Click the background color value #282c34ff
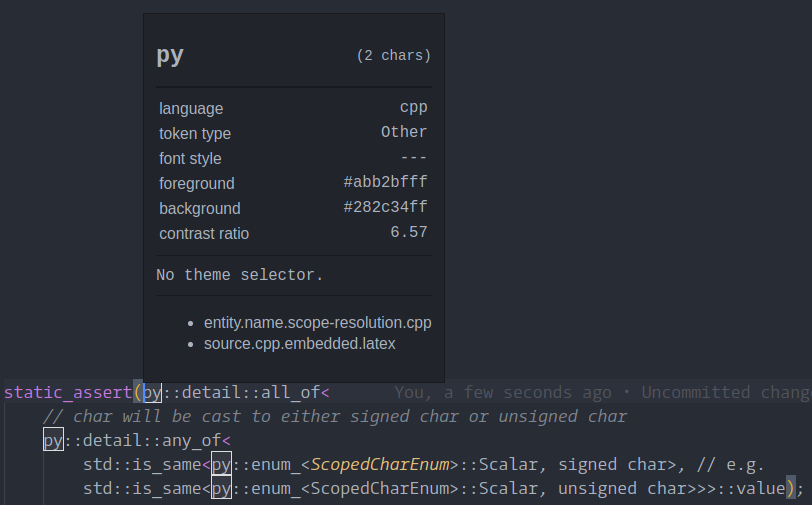The height and width of the screenshot is (505, 812). click(385, 207)
